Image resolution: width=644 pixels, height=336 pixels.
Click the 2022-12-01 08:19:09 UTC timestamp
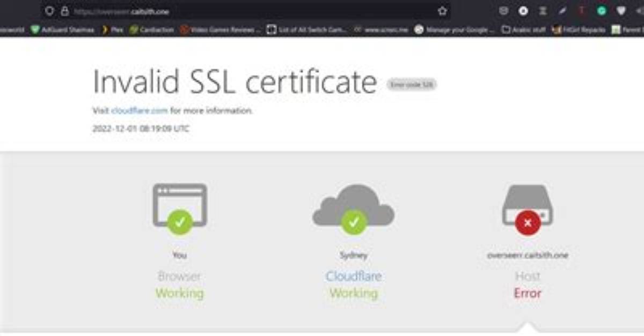141,129
